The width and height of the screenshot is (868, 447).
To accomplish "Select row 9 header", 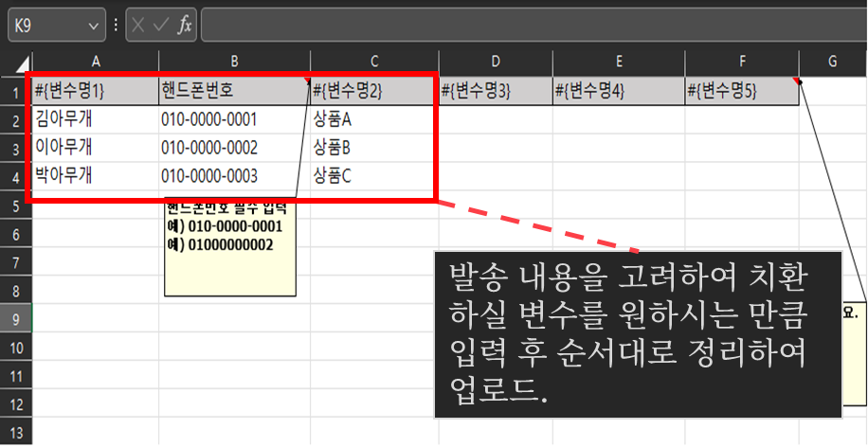I will 16,319.
